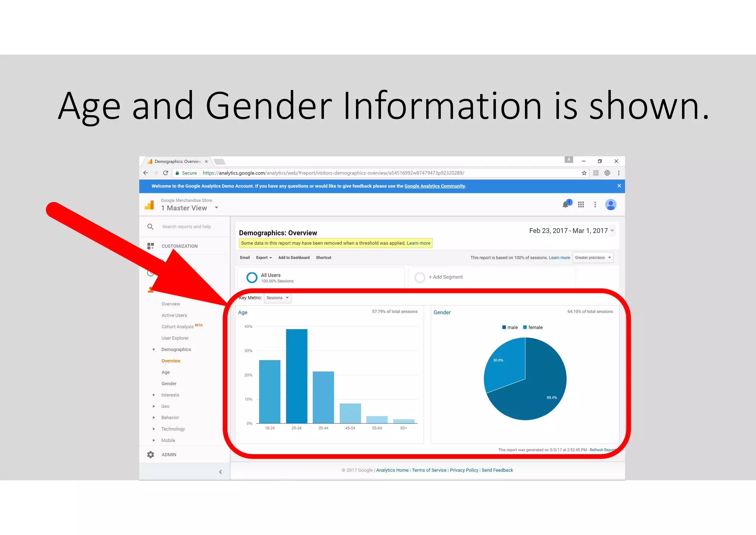Open Cohort Analysis report
Viewport: 756px width, 535px height.
pyautogui.click(x=178, y=327)
